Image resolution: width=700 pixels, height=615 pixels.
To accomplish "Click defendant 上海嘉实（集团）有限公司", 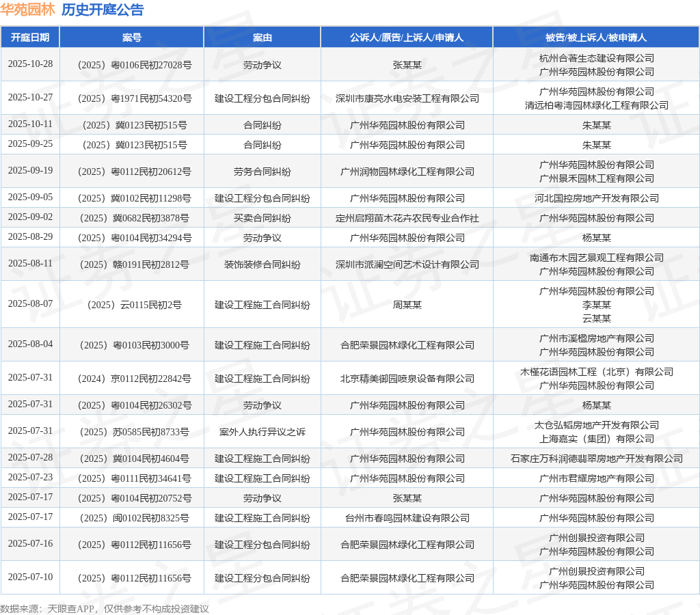I will 596,439.
